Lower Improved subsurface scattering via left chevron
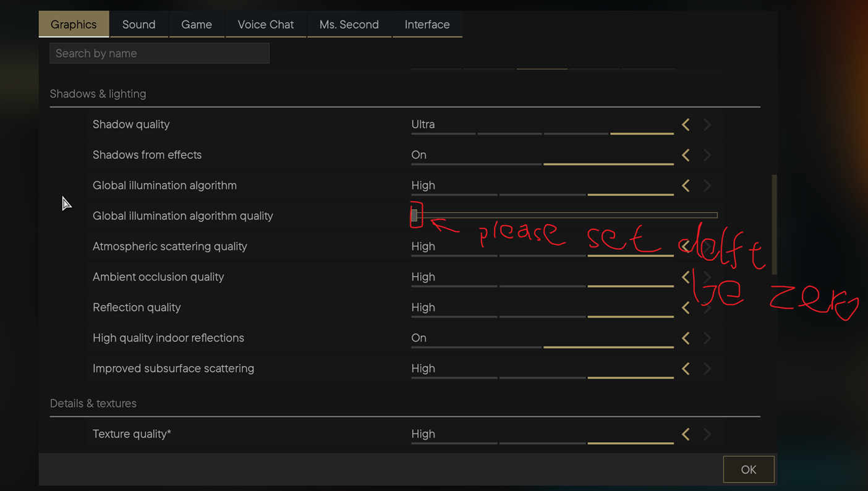Screen dimensions: 868x491 pyautogui.click(x=685, y=368)
